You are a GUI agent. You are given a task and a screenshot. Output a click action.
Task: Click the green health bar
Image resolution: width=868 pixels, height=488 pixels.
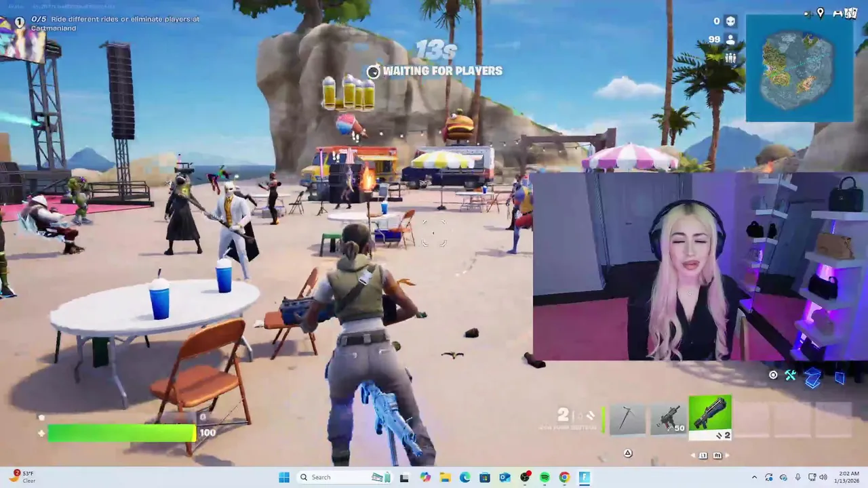[122, 432]
